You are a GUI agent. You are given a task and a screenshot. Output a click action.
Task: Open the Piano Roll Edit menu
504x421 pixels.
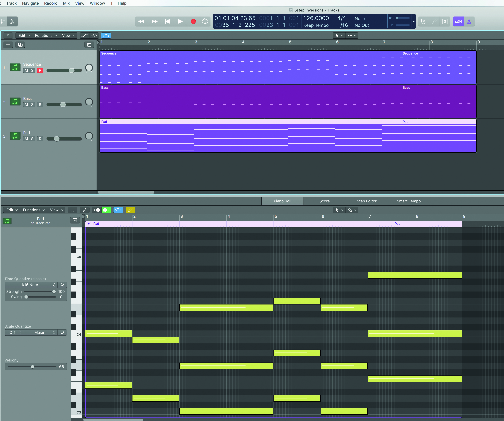[x=11, y=210]
